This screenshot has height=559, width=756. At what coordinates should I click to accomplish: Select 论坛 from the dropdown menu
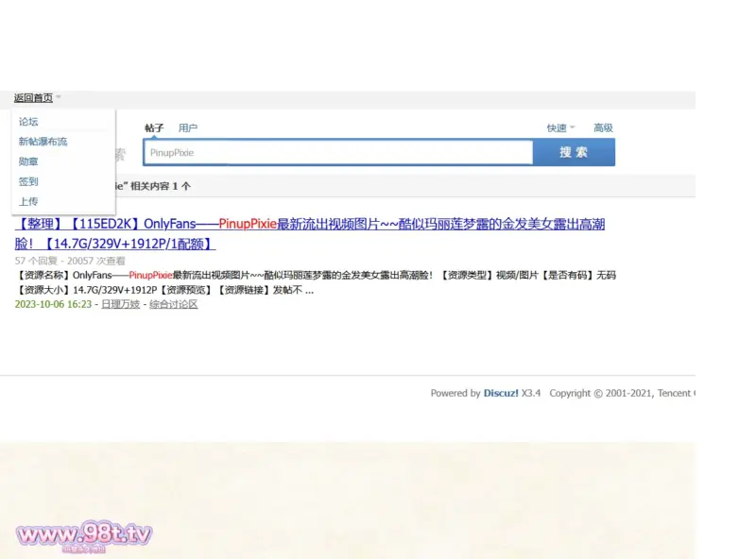tap(28, 122)
